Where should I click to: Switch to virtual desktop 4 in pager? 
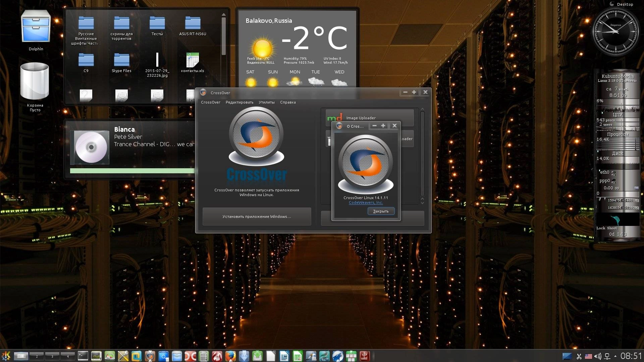(68, 356)
